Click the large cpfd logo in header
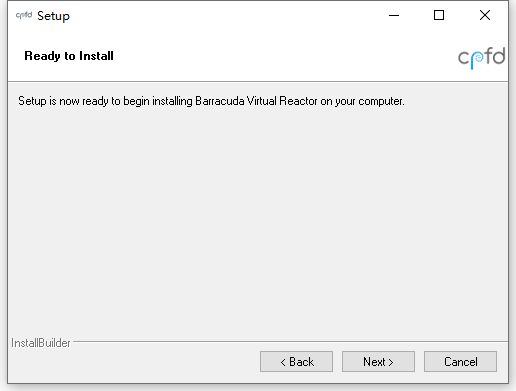Viewport: 516px width, 391px height. (x=482, y=58)
